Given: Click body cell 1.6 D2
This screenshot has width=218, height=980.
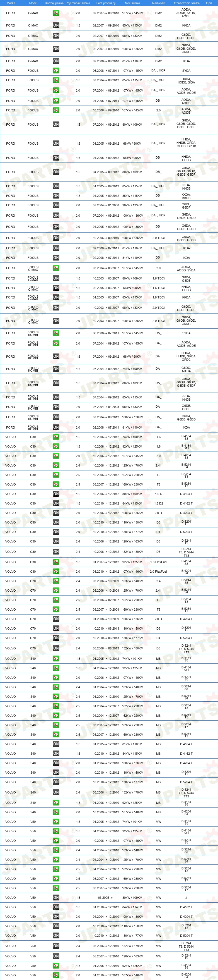Looking at the screenshot, I should point(158,504).
